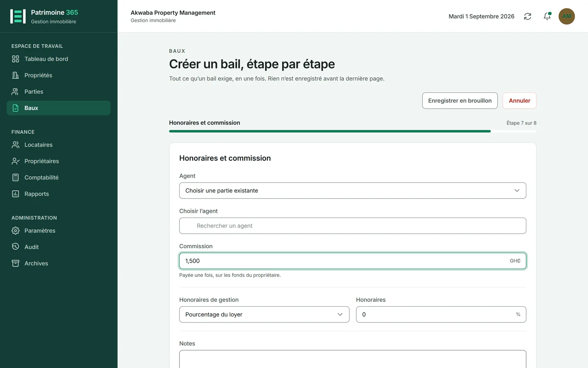Open the Audit page

pos(59,247)
